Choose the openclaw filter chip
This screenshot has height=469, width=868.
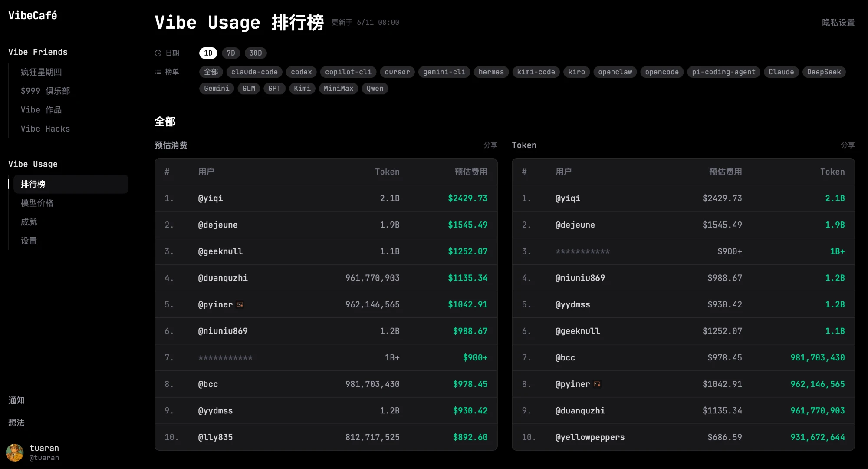tap(615, 72)
